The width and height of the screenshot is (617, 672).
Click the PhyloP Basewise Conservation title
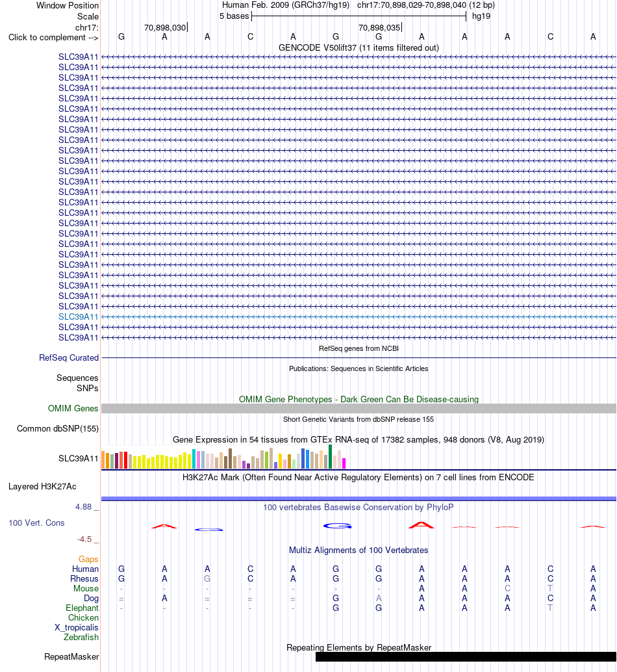coord(359,507)
